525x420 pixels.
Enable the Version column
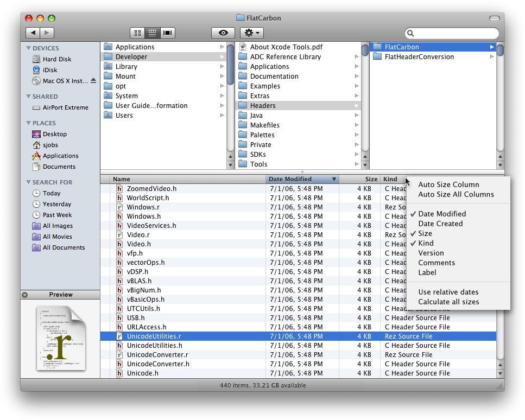coord(431,253)
